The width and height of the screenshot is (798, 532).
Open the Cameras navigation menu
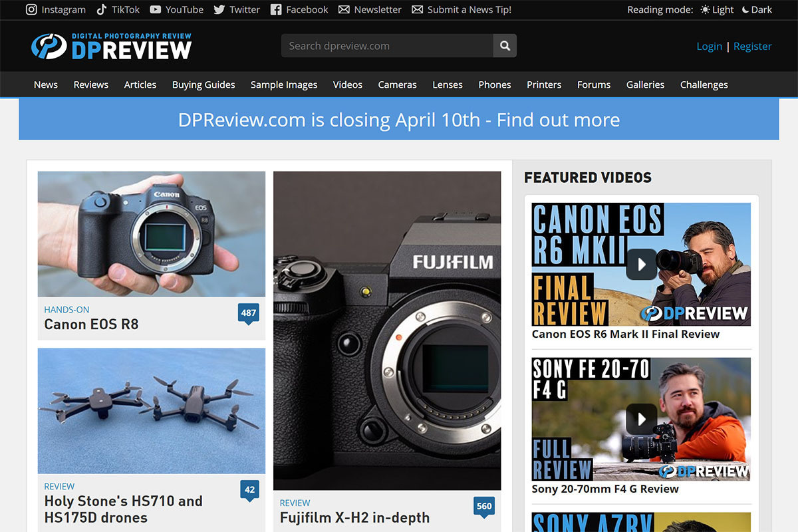(397, 84)
